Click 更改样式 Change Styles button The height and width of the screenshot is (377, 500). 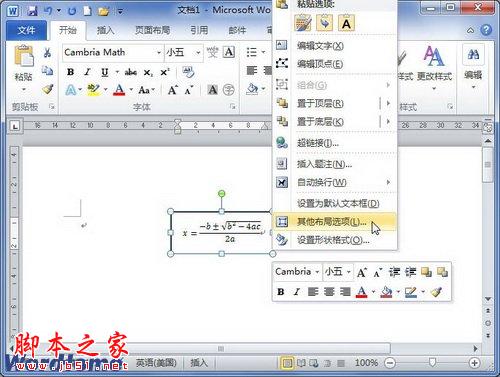[434, 68]
